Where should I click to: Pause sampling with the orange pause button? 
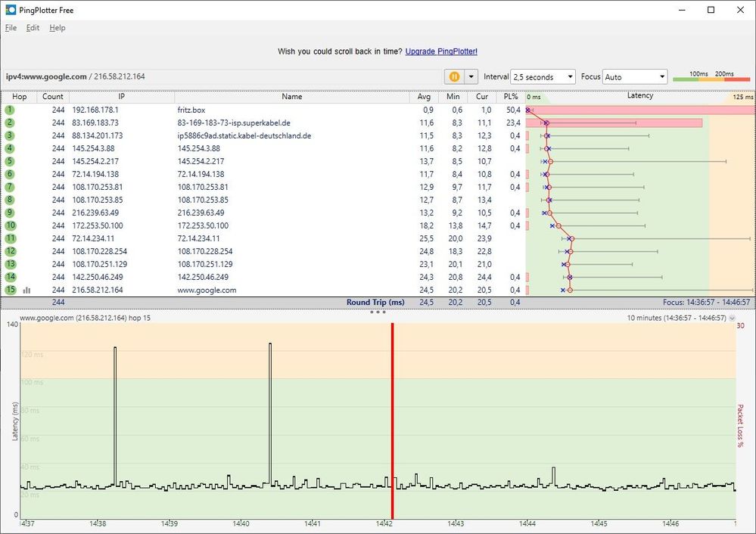coord(454,76)
